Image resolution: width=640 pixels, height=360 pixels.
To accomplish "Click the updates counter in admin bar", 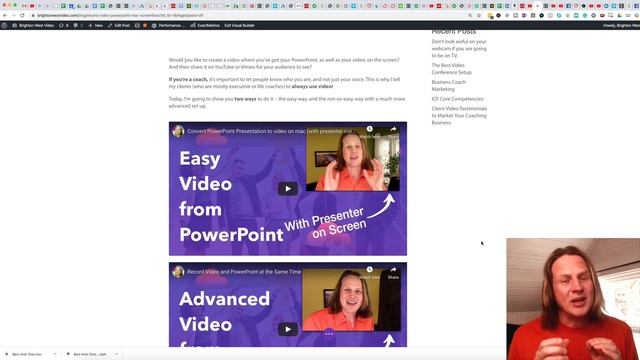I will click(64, 25).
